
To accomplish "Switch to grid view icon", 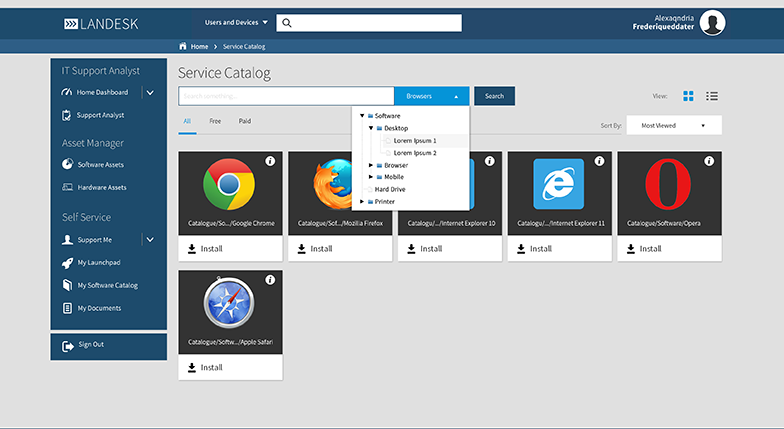I will coord(688,96).
